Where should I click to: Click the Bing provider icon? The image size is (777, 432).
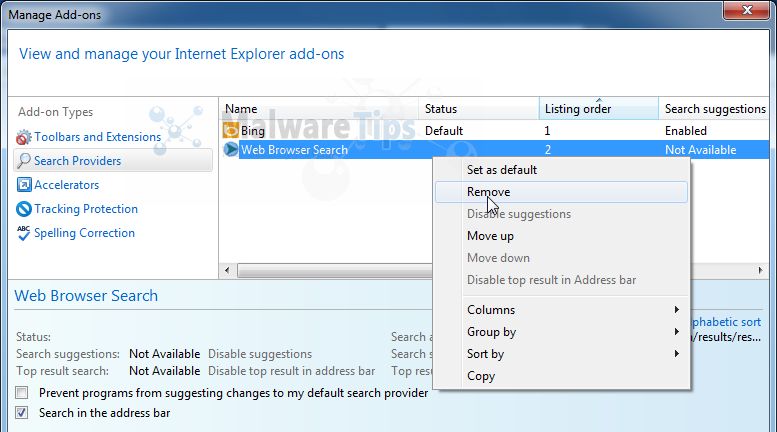pyautogui.click(x=230, y=130)
